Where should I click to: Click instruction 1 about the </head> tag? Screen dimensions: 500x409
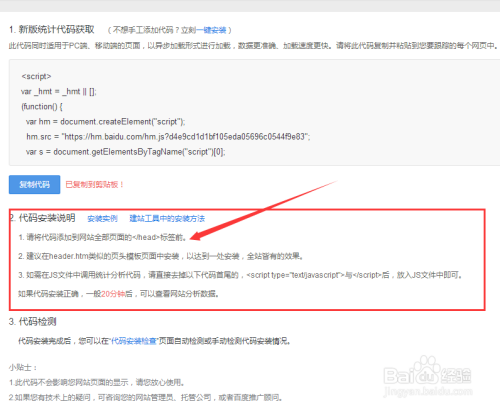pos(103,237)
